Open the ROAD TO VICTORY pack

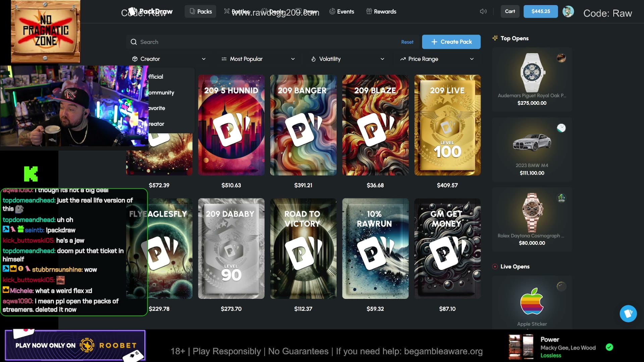tap(303, 249)
